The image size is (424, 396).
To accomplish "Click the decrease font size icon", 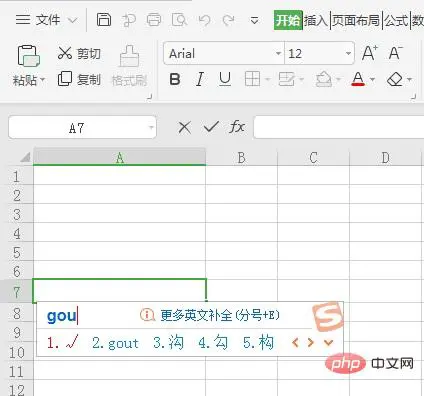I will (396, 53).
